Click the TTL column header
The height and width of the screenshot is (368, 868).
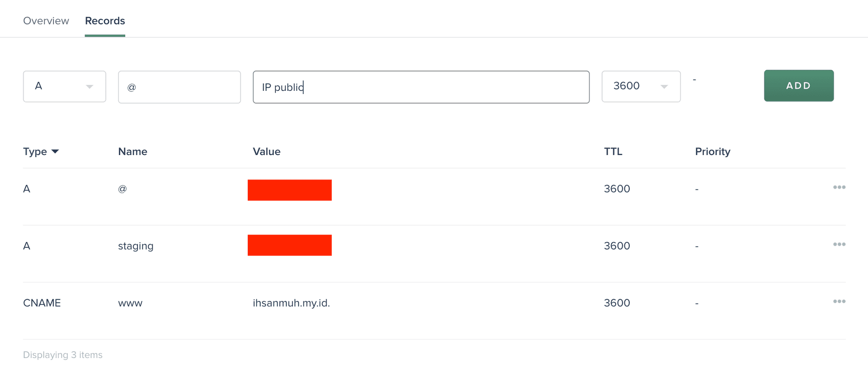point(613,151)
